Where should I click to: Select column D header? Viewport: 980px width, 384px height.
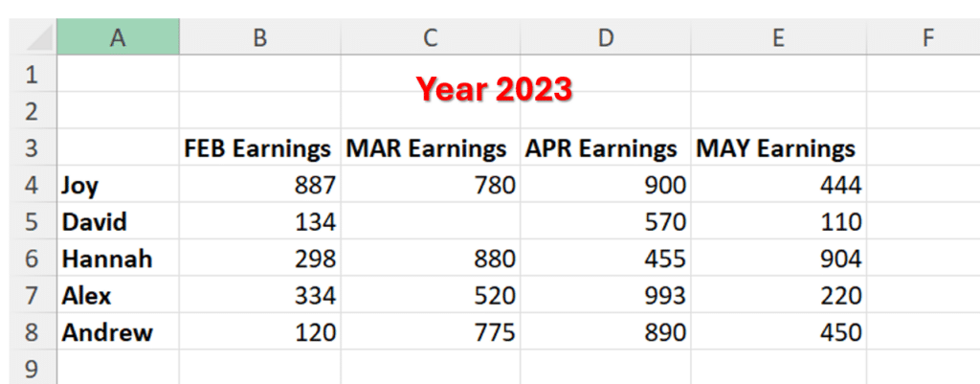click(605, 37)
